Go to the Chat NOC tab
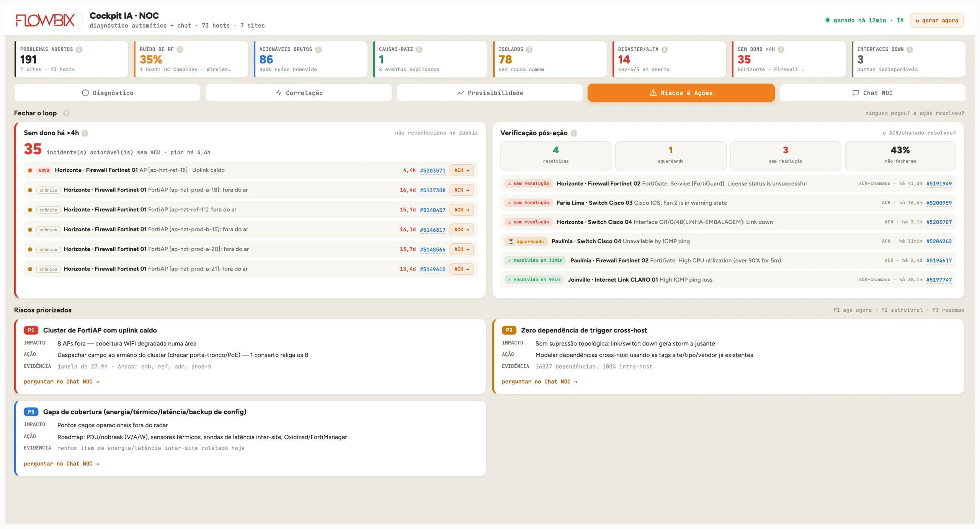 click(872, 93)
